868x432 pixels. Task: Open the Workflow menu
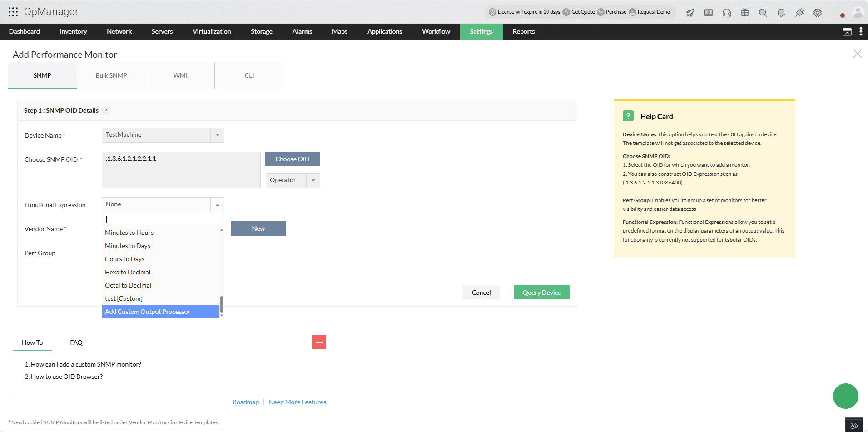coord(436,31)
